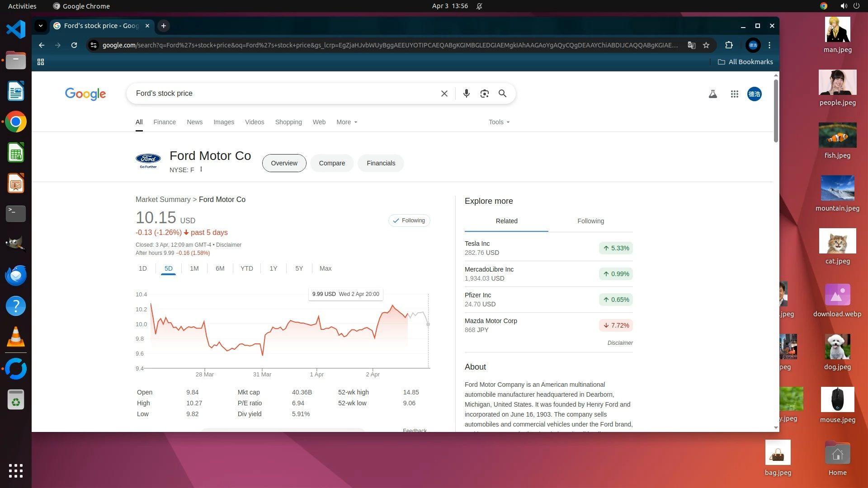Open the Tools dropdown

click(x=499, y=122)
